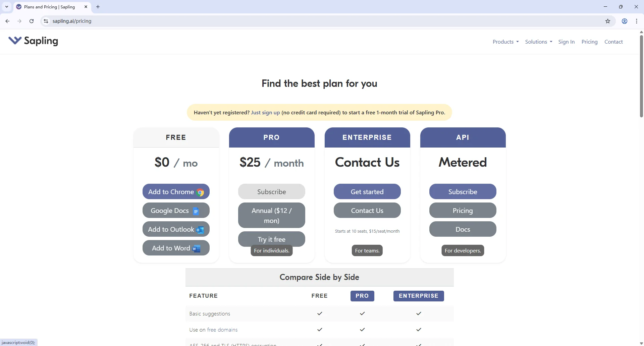The height and width of the screenshot is (346, 644).
Task: Minimize the browser window
Action: point(605,7)
